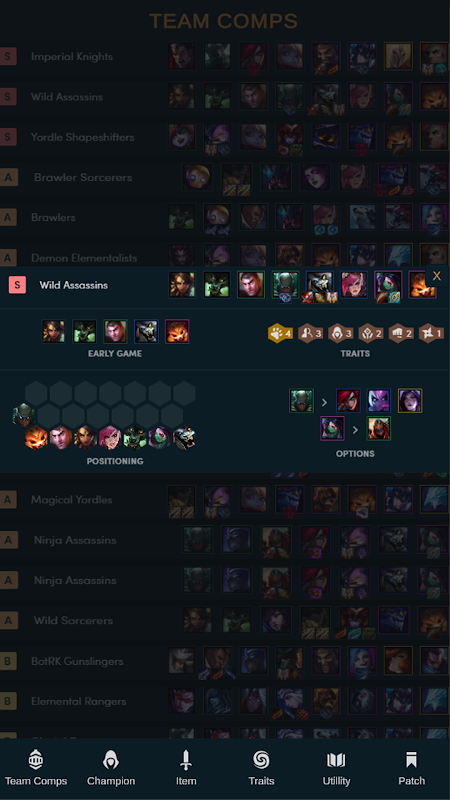This screenshot has height=800, width=450.
Task: Switch to the Champion tab
Action: tap(111, 768)
